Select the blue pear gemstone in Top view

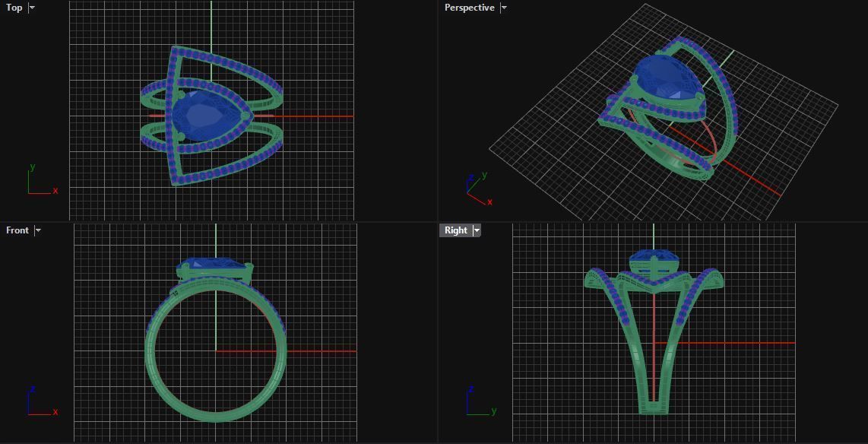click(x=206, y=116)
